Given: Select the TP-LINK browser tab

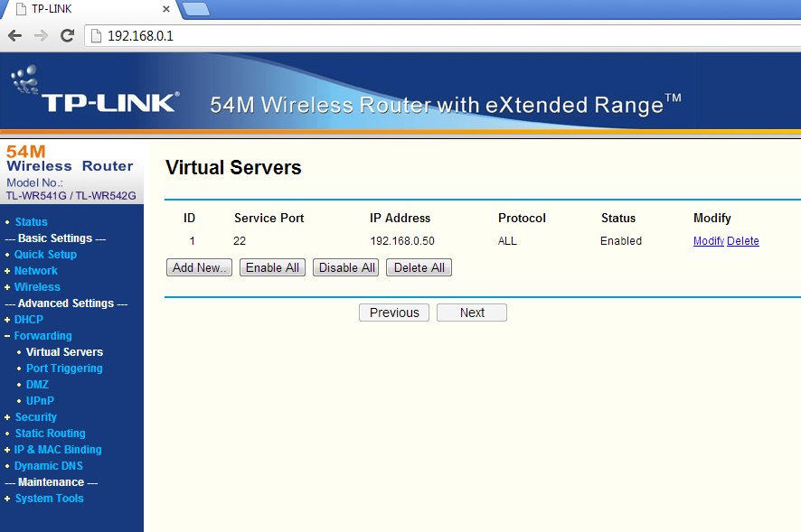Looking at the screenshot, I should tap(92, 9).
